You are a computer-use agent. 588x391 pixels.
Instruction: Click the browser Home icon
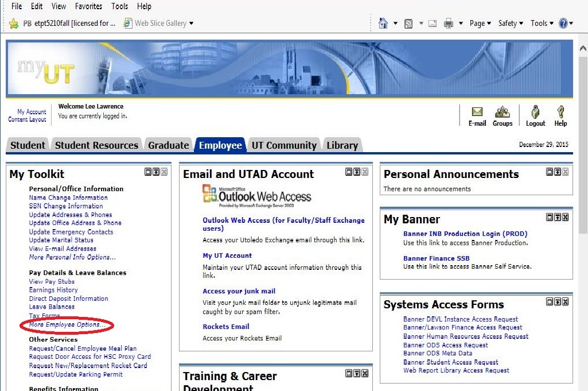point(383,24)
